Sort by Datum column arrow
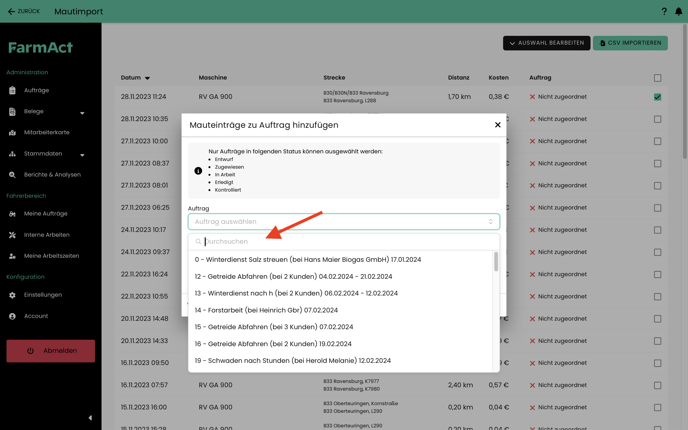This screenshot has height=430, width=688. click(x=147, y=78)
